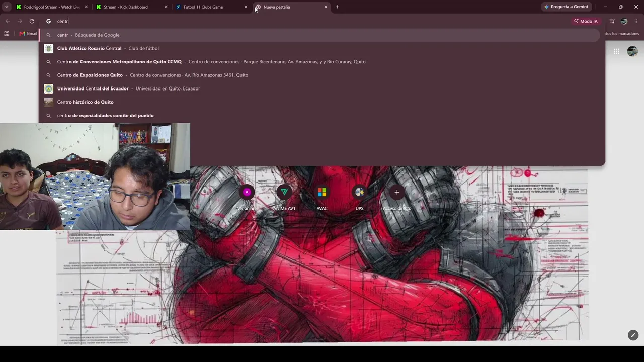Select the Nueva pestaña tab
The image size is (644, 362).
291,7
